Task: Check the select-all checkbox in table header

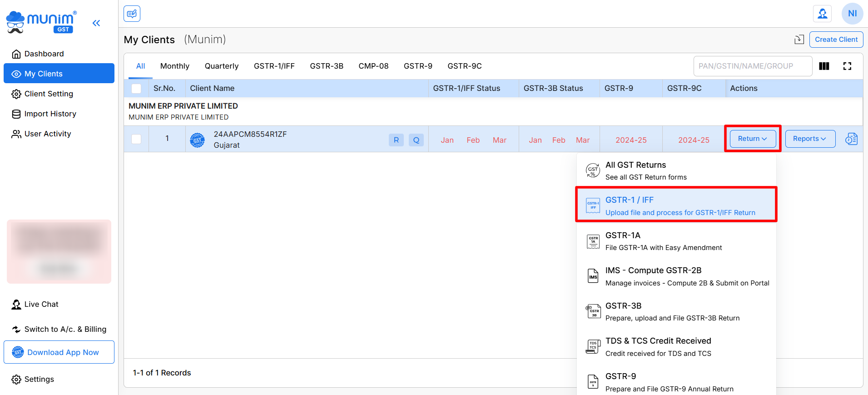Action: click(x=136, y=89)
